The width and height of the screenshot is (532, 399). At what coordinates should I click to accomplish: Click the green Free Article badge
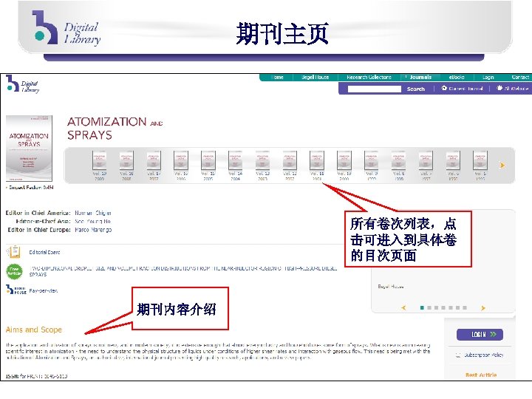(x=14, y=271)
